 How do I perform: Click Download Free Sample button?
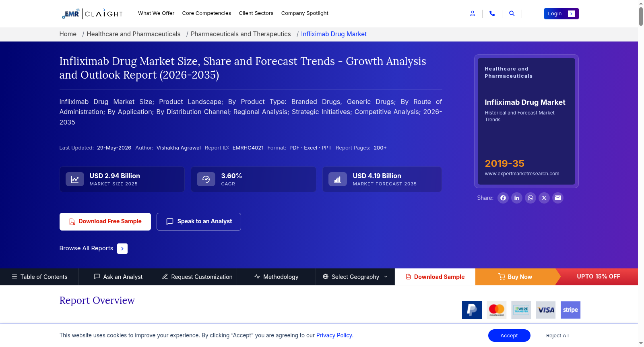point(105,222)
